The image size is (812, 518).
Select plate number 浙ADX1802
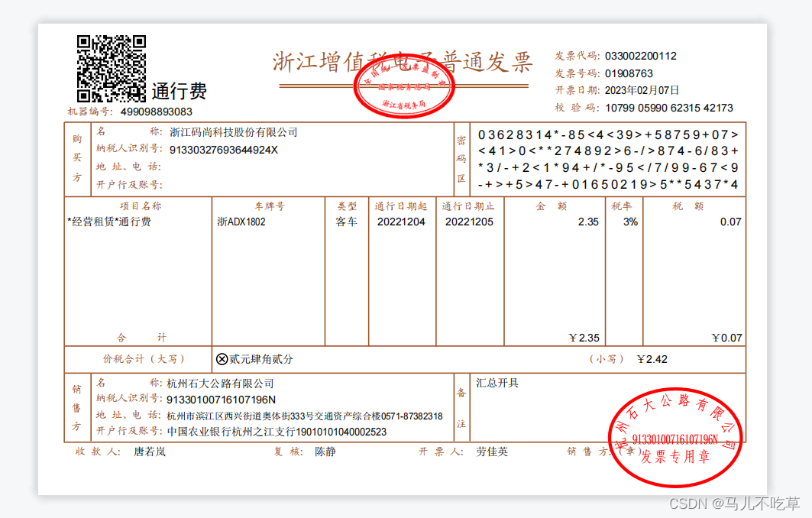[241, 222]
